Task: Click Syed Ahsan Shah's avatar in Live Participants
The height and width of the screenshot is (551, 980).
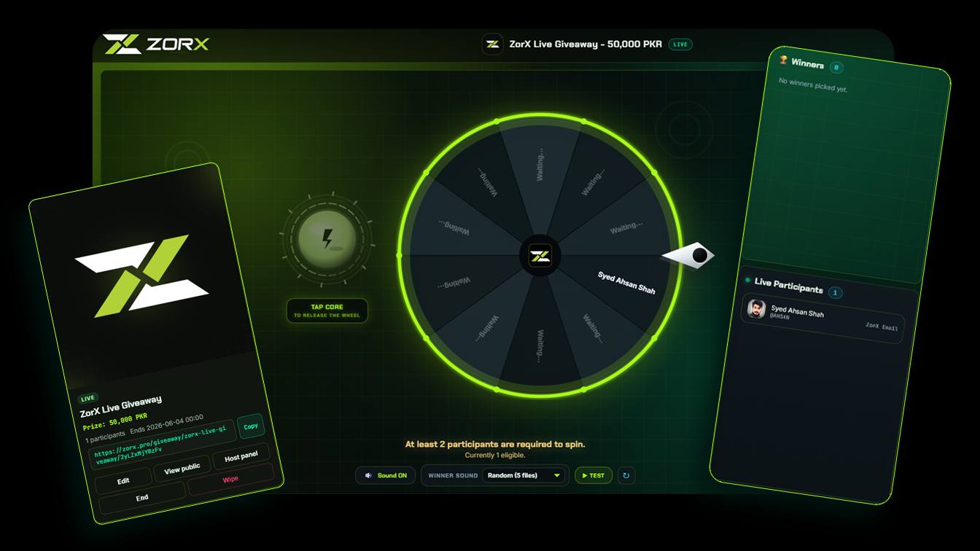Action: 757,309
